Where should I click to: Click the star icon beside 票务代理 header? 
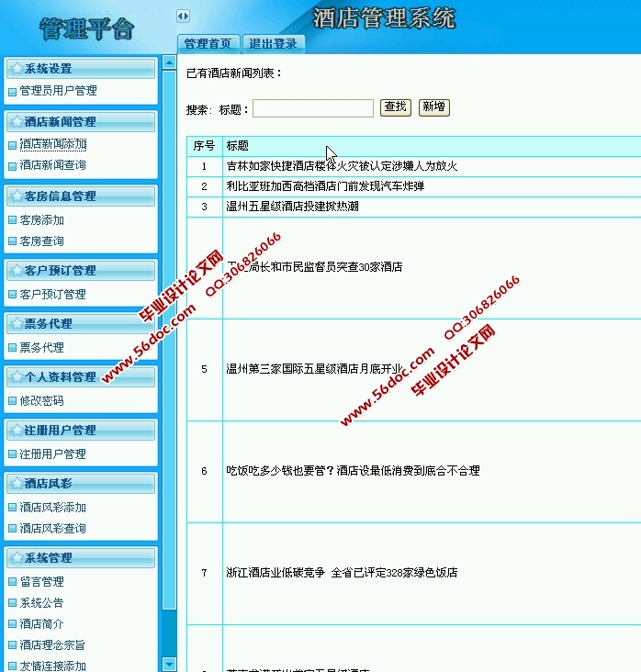point(15,324)
